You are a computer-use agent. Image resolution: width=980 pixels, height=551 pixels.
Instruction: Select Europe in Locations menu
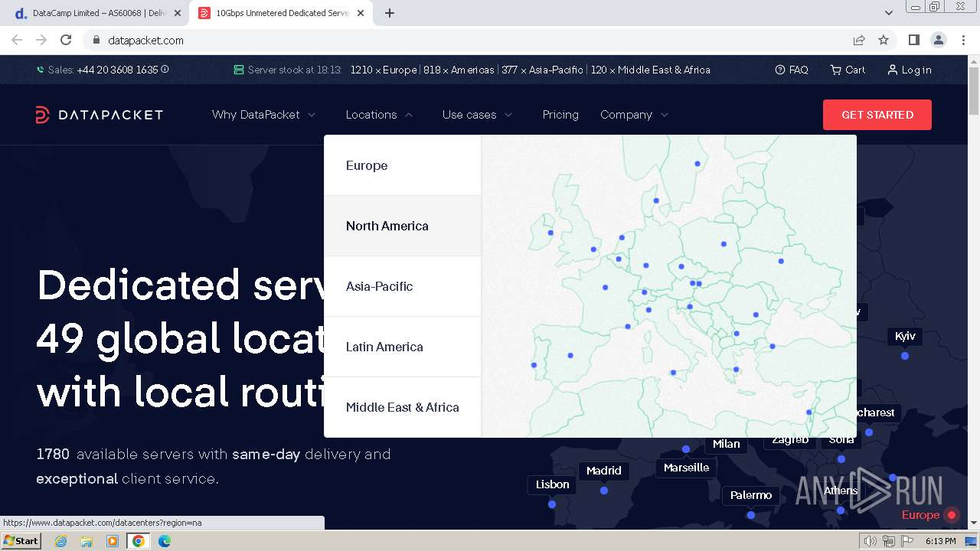(403, 165)
